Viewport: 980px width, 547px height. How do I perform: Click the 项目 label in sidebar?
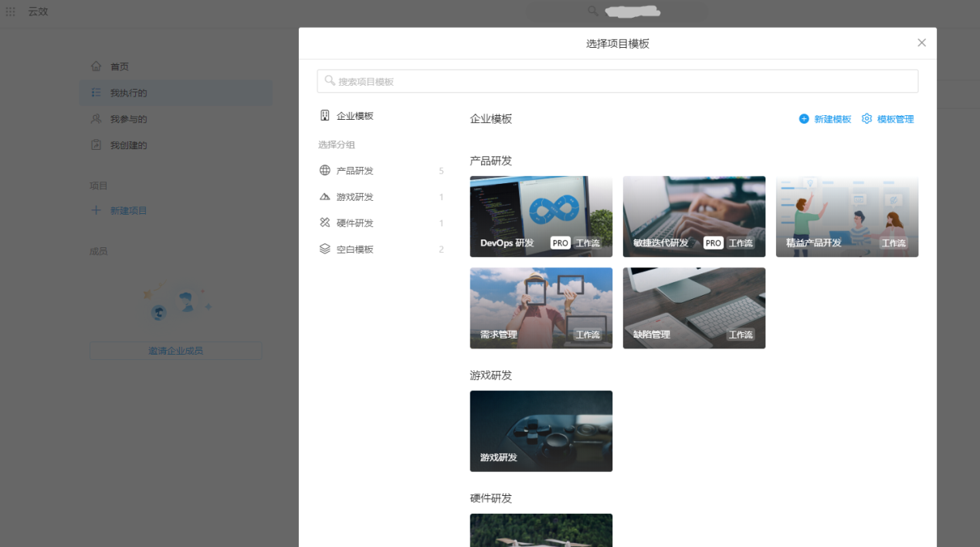99,185
